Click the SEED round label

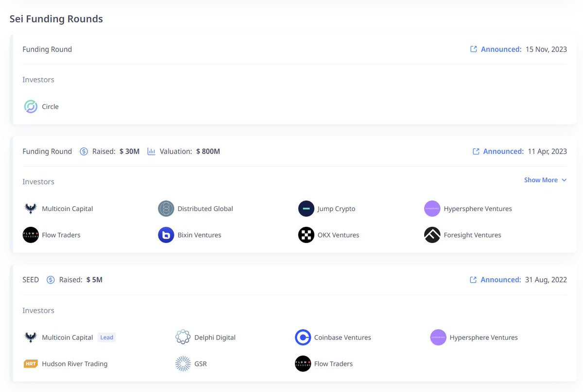[31, 280]
